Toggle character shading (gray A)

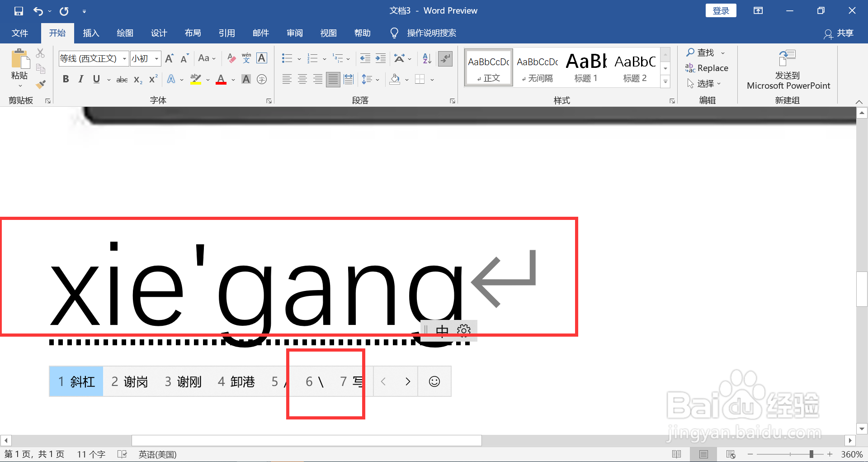(246, 80)
